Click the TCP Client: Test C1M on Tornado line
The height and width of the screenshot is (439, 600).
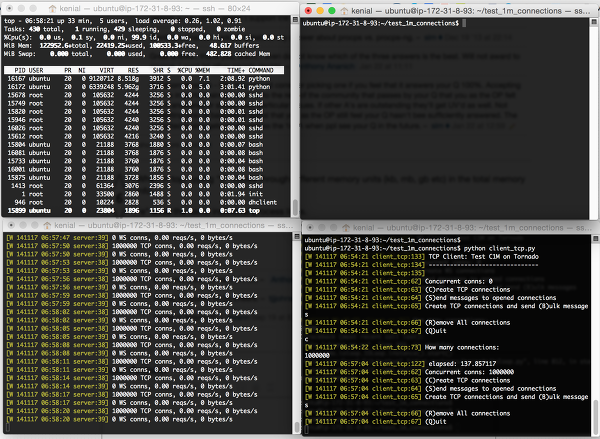[422, 257]
